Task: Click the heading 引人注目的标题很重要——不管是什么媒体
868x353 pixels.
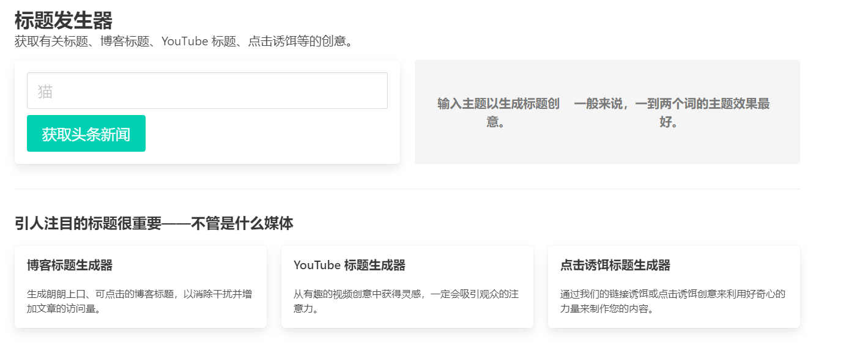Action: (x=154, y=223)
